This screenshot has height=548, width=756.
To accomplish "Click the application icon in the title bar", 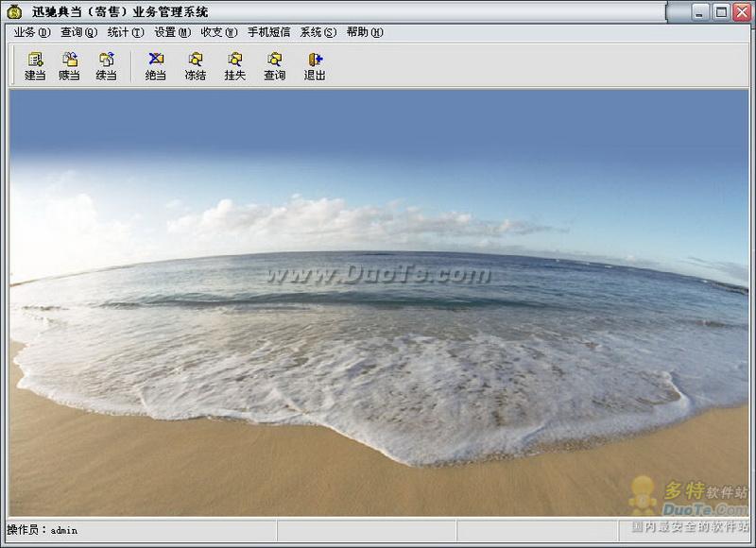I will (x=15, y=11).
